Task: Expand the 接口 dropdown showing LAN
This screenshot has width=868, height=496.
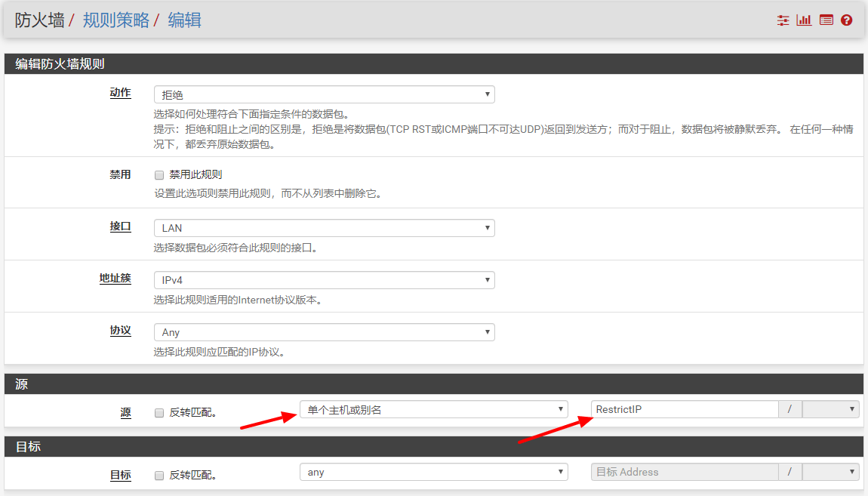Action: [x=324, y=228]
